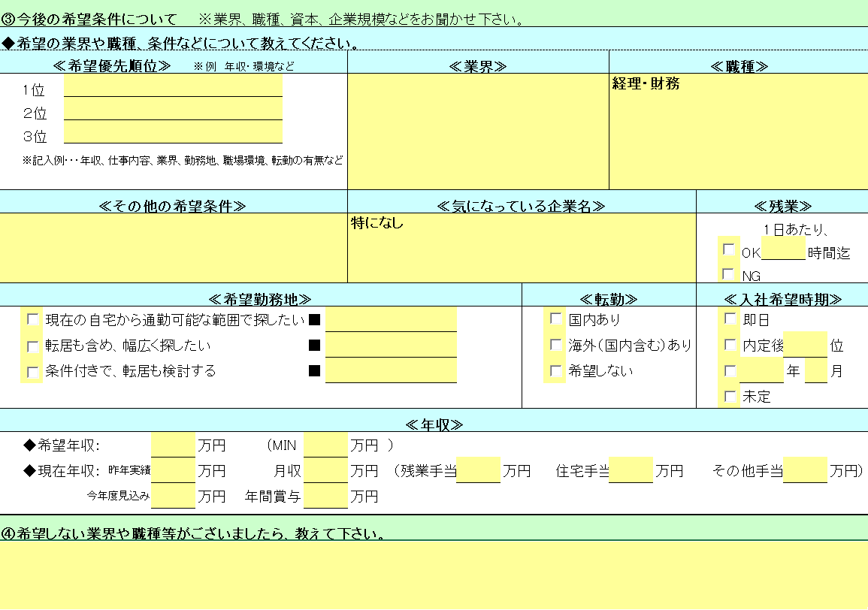Viewport: 868px width, 610px height.
Task: Click the ※記入例 note text
Action: (x=183, y=160)
